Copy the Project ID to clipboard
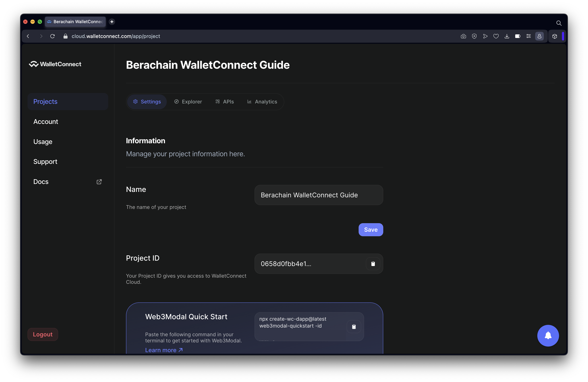588x382 pixels. pyautogui.click(x=373, y=264)
